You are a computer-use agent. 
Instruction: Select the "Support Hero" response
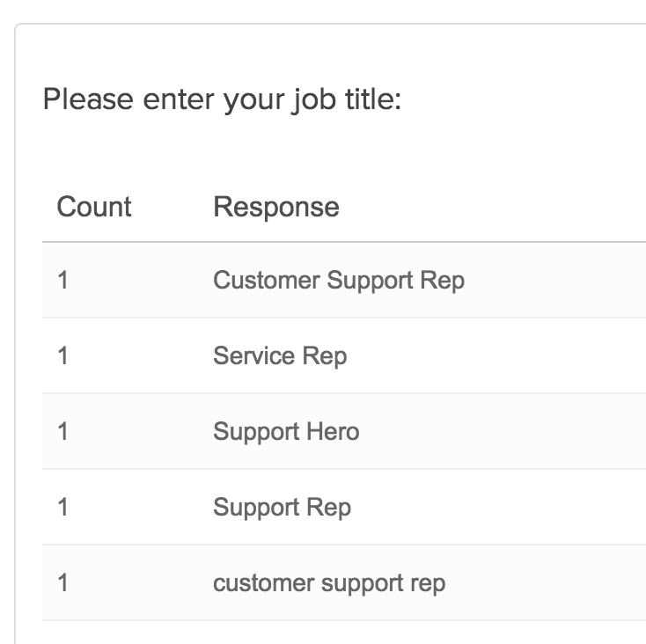tap(286, 432)
